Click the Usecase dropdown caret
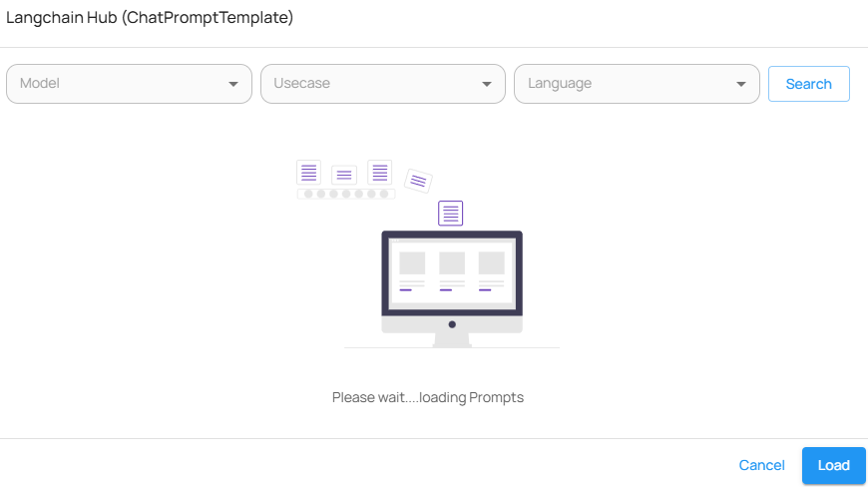 point(487,84)
